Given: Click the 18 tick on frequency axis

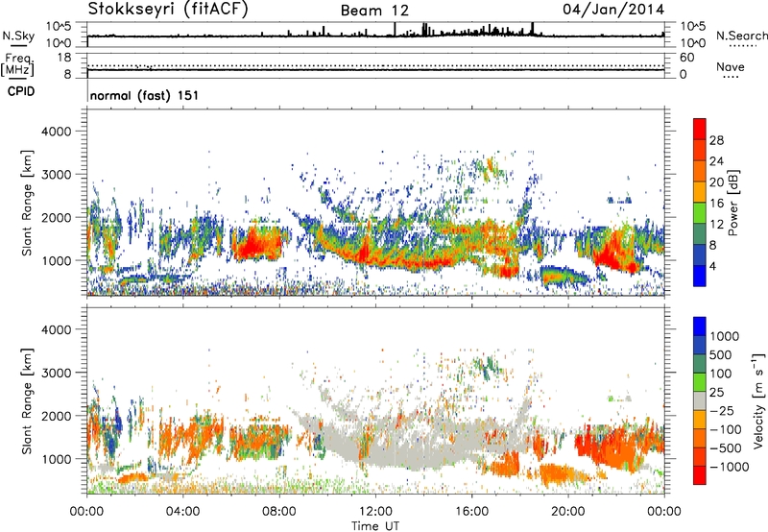Looking at the screenshot, I should 64,58.
